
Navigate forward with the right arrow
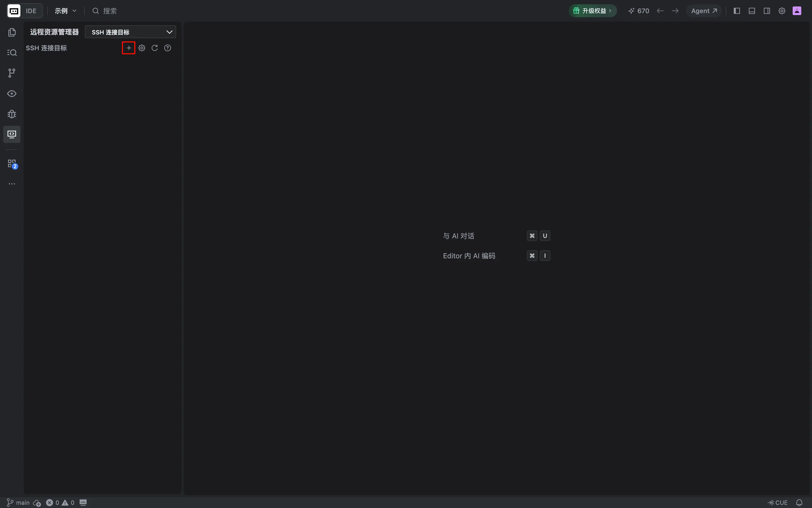(675, 11)
